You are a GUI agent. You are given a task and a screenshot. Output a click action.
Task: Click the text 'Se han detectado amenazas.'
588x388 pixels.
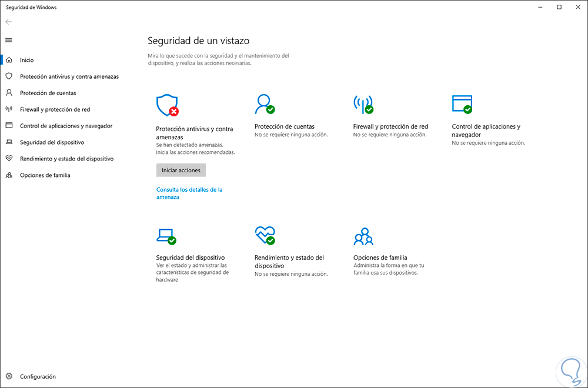[x=190, y=145]
